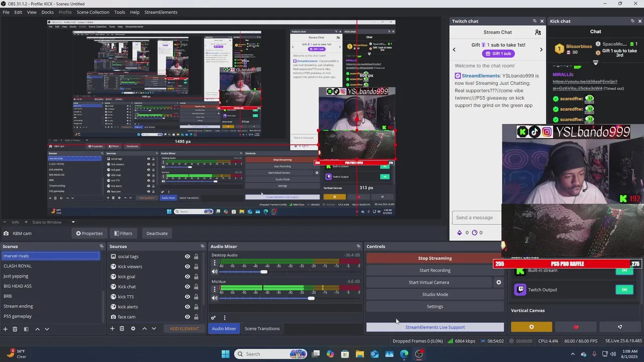Image resolution: width=644 pixels, height=362 pixels.
Task: Hide the Kick viewers source
Action: (187, 266)
